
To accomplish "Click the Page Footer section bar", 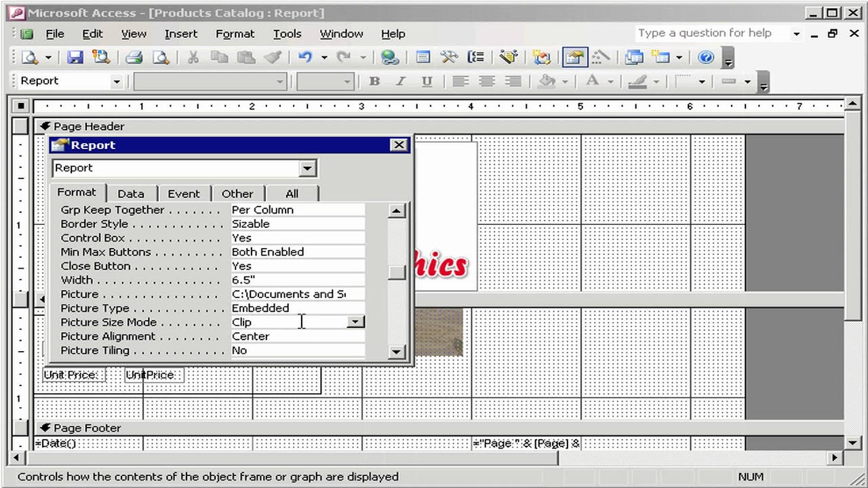I will tap(438, 428).
